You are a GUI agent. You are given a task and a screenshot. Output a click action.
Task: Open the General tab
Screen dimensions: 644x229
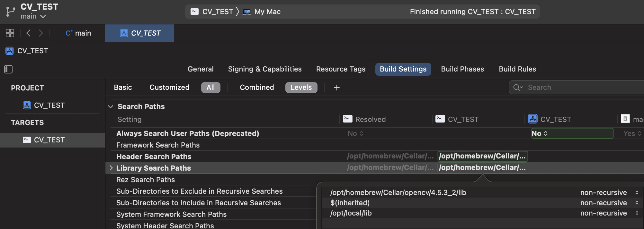pos(201,69)
